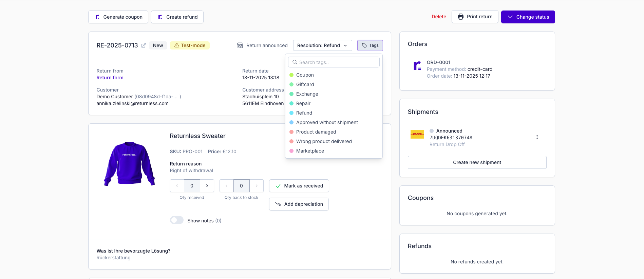The image size is (644, 279).
Task: Select the Coupon tag
Action: (334, 75)
